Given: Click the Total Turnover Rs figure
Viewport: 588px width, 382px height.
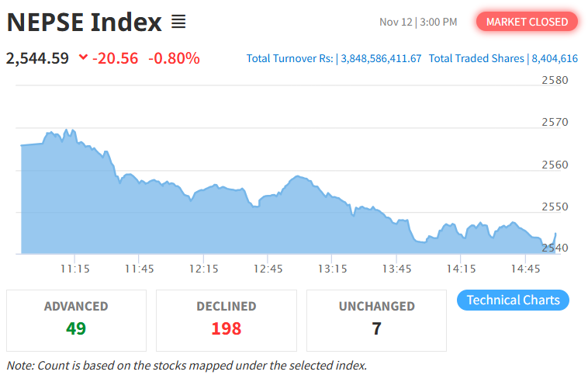Looking at the screenshot, I should point(380,58).
